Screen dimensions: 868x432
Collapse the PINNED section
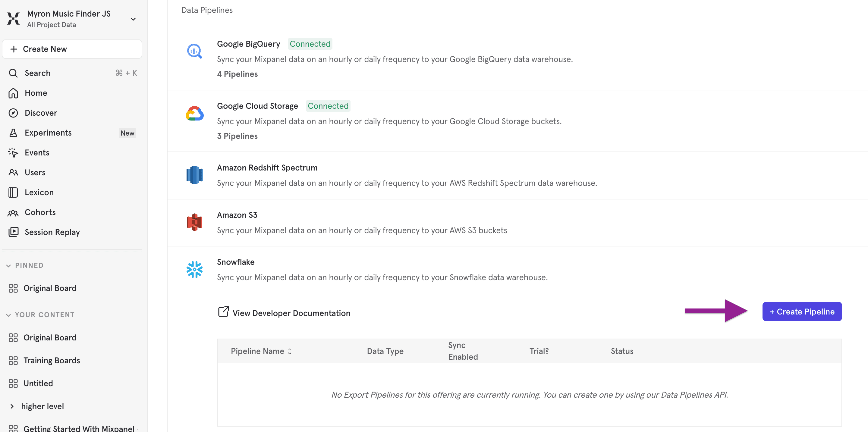[x=8, y=266]
